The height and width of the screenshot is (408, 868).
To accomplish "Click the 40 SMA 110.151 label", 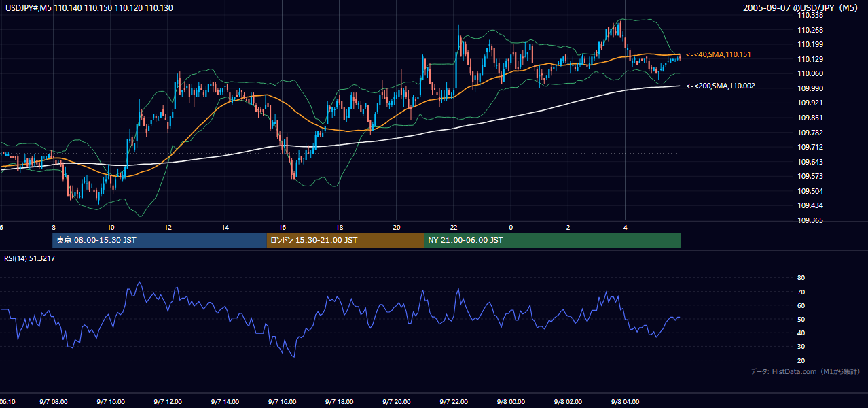I will tap(719, 54).
